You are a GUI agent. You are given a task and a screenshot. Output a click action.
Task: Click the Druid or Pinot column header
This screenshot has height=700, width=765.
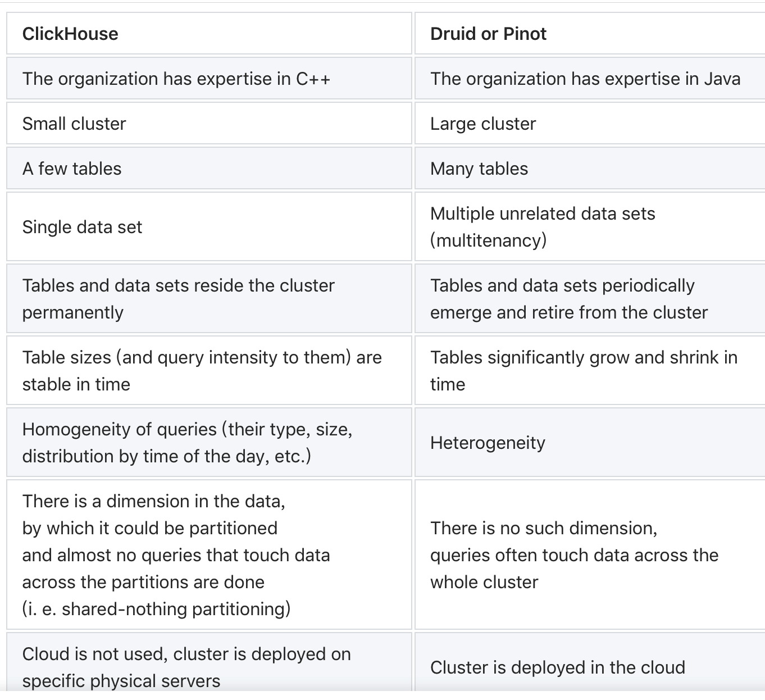coord(488,34)
